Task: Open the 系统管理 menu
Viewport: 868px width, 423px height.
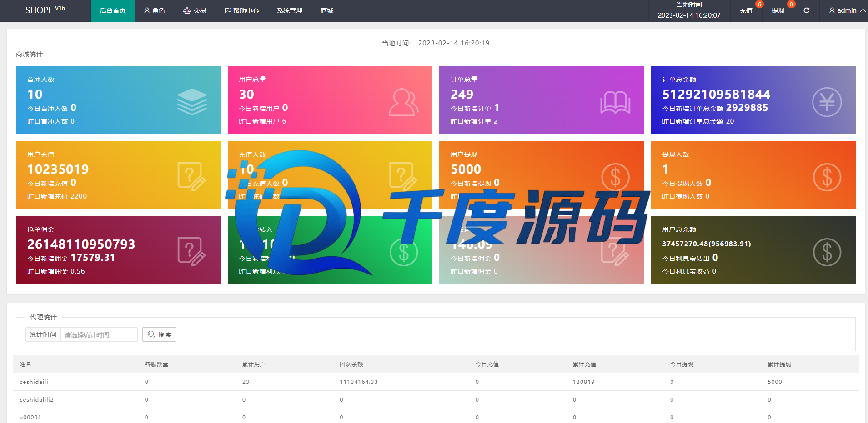Action: [x=290, y=10]
